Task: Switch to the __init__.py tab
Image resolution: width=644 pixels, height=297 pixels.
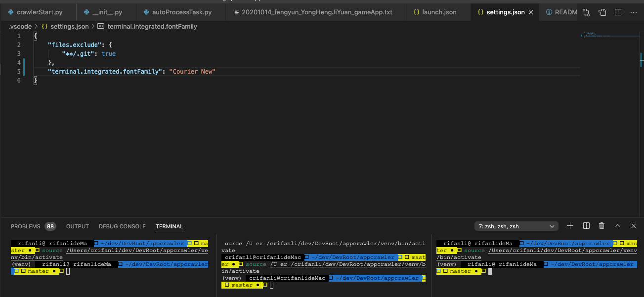Action: pos(102,12)
